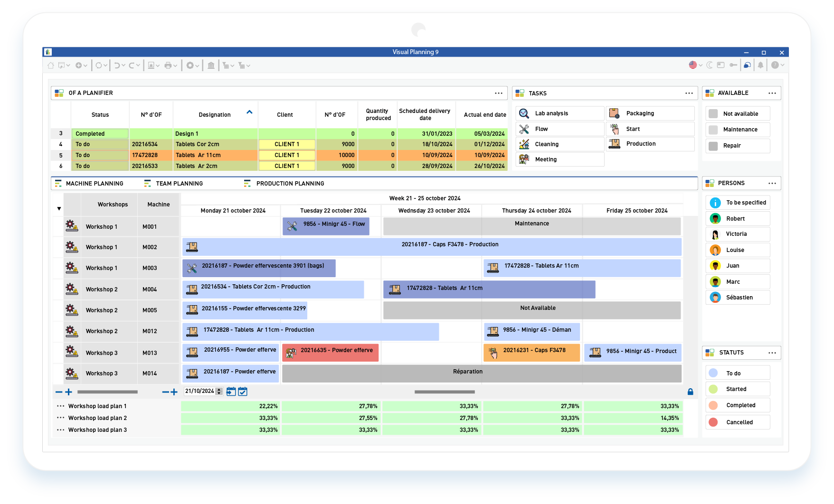
Task: Open the US flag language dropdown
Action: [x=695, y=65]
